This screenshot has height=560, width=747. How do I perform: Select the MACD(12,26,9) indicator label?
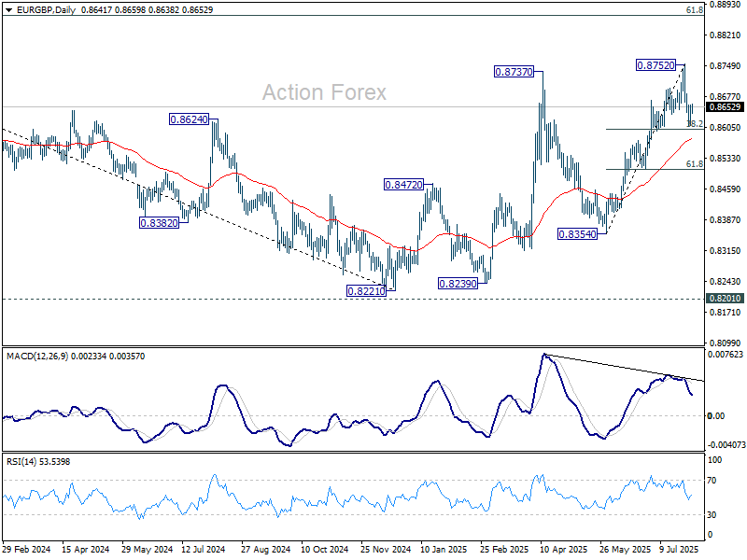coord(37,357)
